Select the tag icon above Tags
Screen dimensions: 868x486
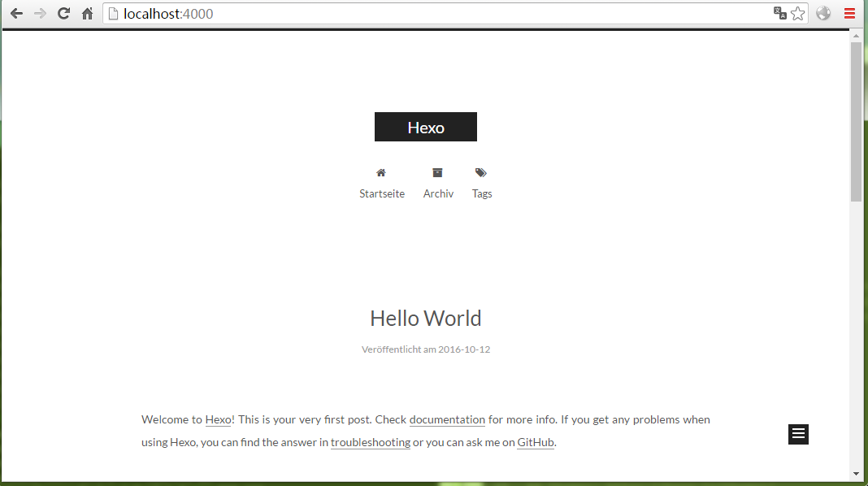click(x=480, y=171)
